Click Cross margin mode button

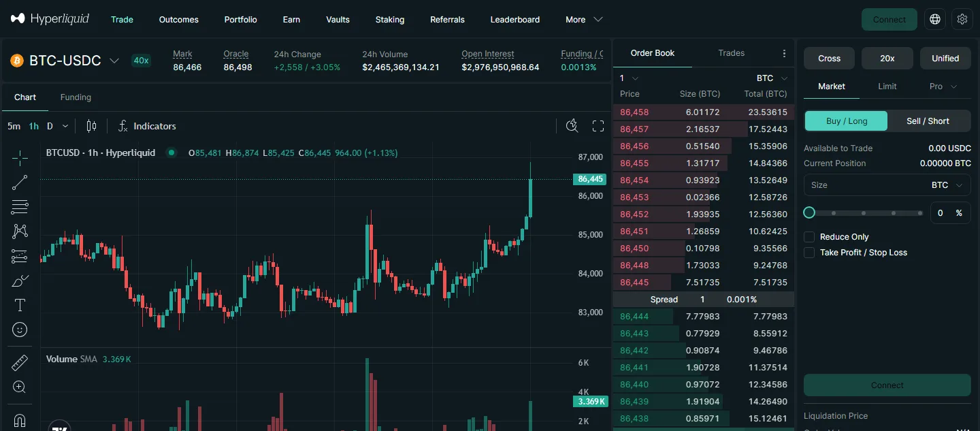coord(829,59)
